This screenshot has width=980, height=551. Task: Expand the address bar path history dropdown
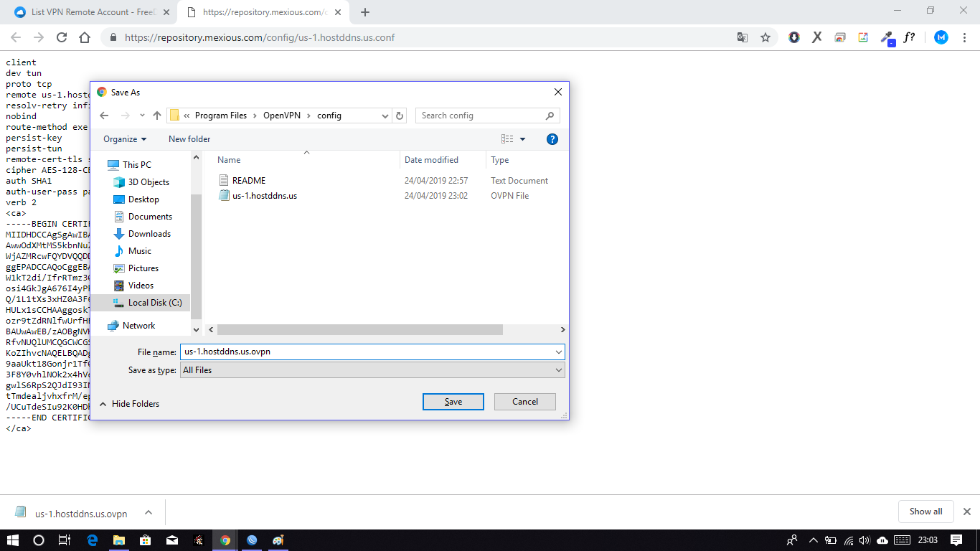tap(385, 116)
